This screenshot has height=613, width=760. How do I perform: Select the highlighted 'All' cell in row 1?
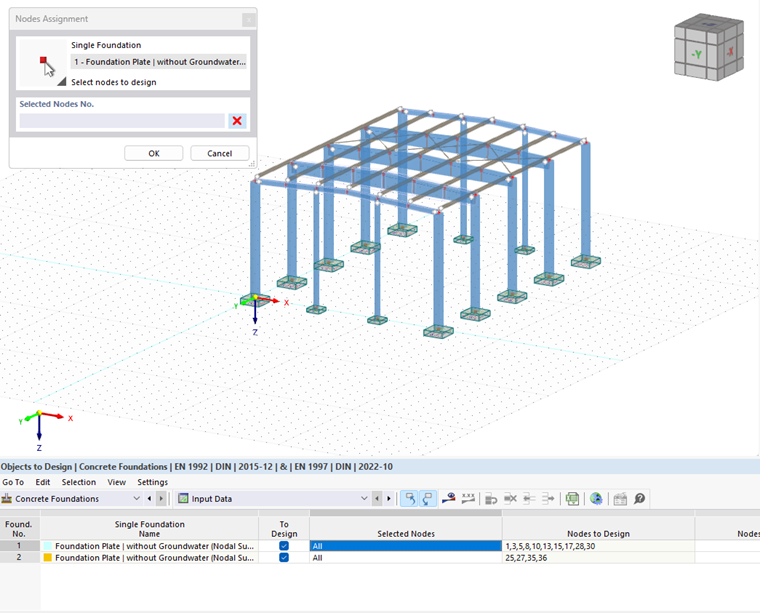tap(406, 546)
